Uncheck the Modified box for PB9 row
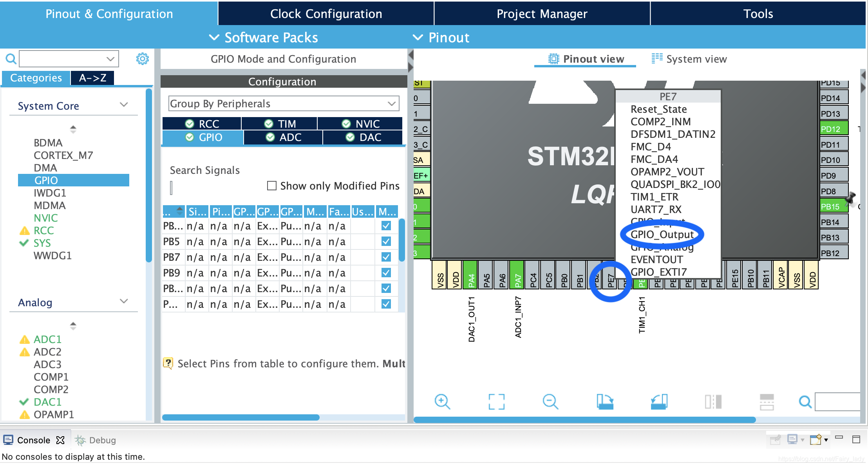Screen dimensions: 868x466 coord(386,273)
